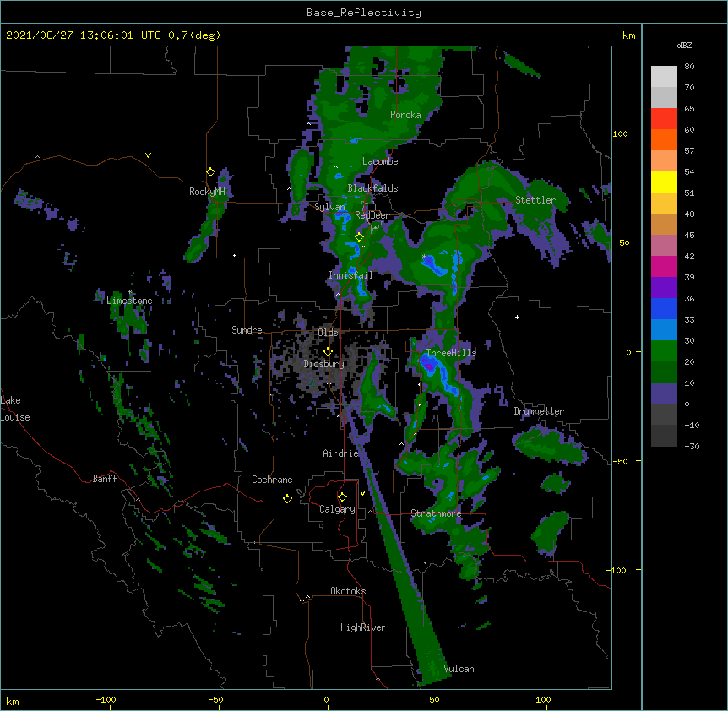Image resolution: width=728 pixels, height=711 pixels.
Task: Click the yellow diamond marker under Olds
Action: pyautogui.click(x=328, y=351)
